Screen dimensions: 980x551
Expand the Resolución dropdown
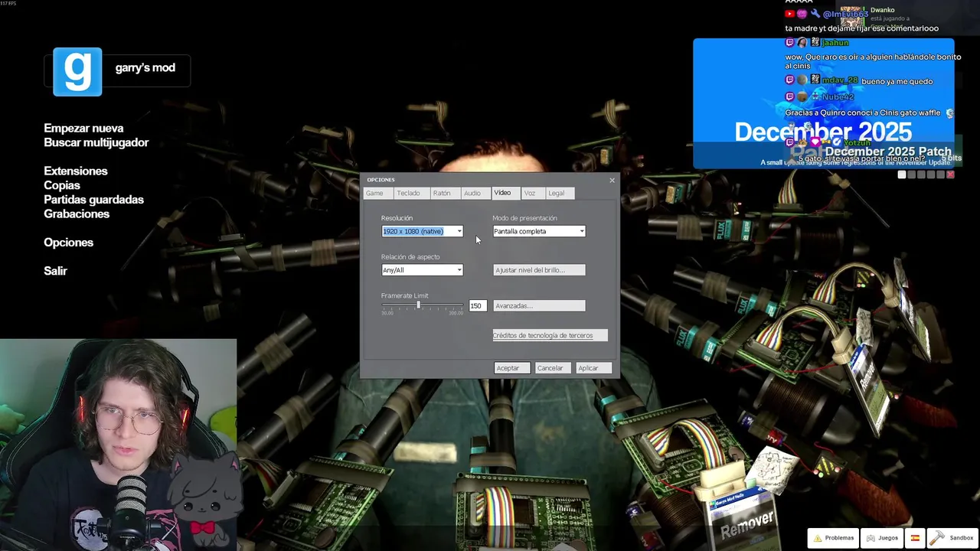pos(422,231)
